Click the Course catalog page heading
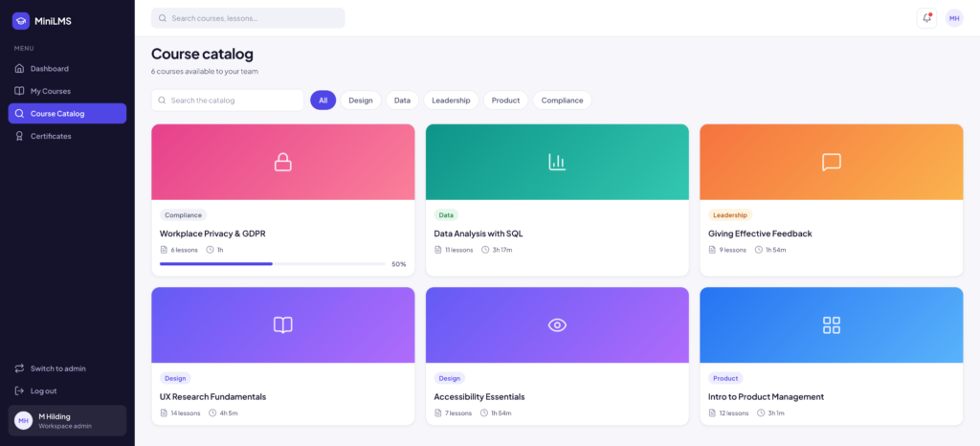980x446 pixels. (203, 54)
